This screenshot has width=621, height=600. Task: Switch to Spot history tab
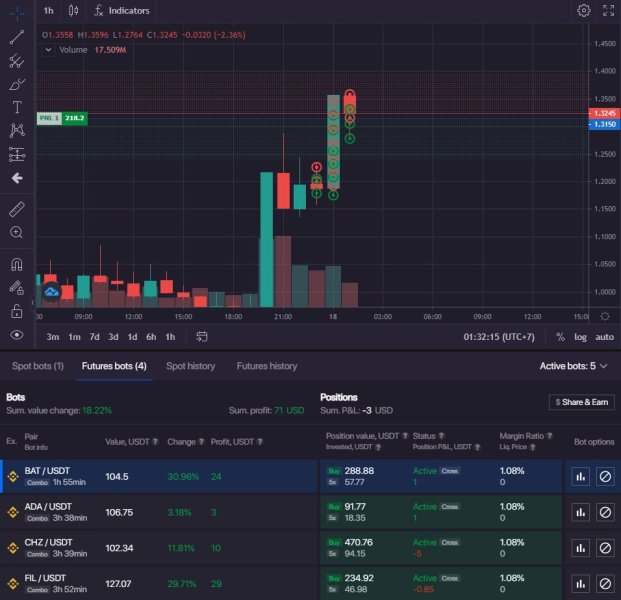click(190, 366)
